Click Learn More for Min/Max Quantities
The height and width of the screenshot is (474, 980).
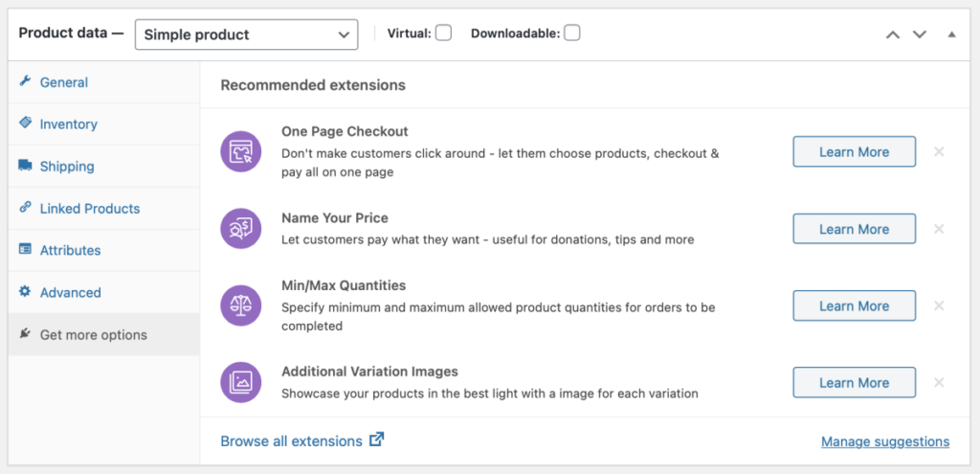click(x=854, y=305)
